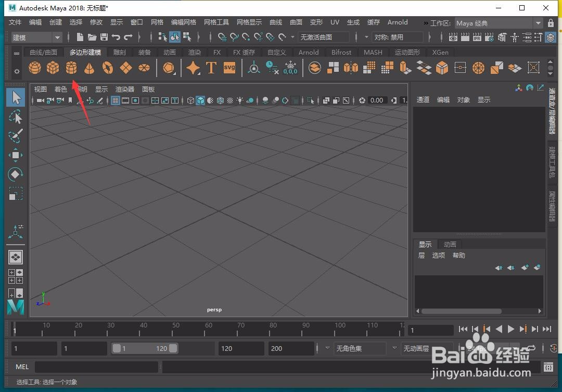
Task: Toggle smooth shade all in viewport
Action: (x=200, y=100)
